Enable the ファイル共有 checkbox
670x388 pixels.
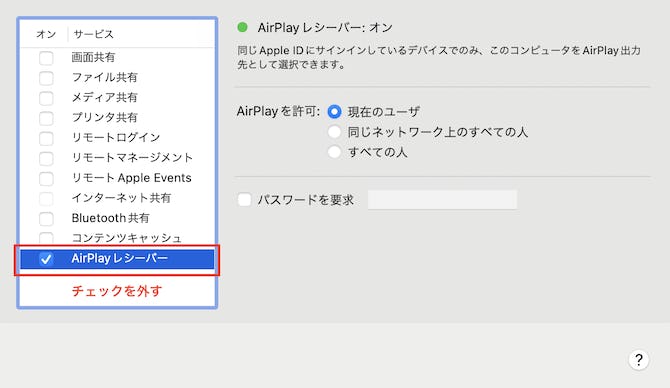46,78
